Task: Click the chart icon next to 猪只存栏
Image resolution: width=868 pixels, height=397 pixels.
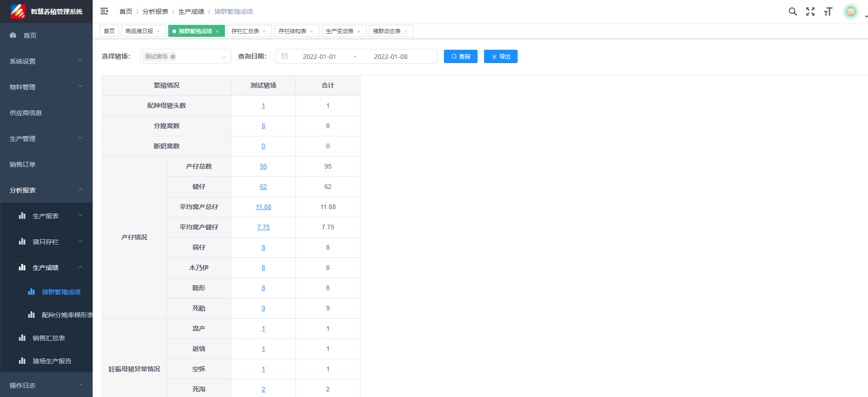Action: click(22, 241)
